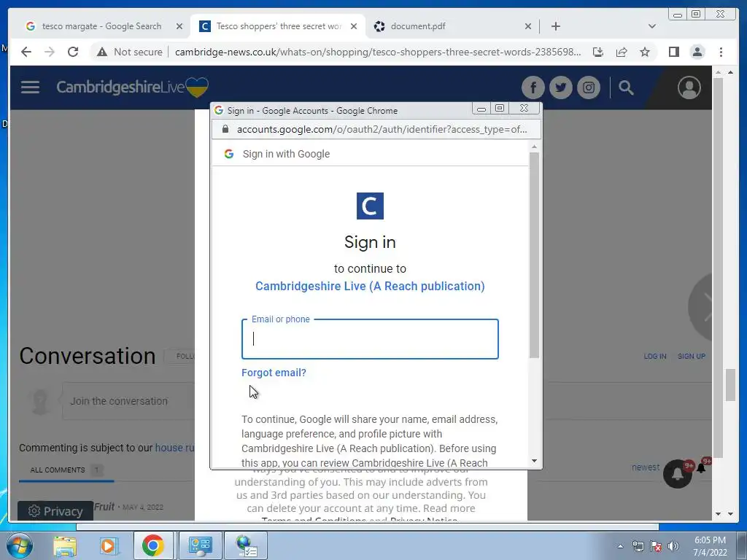Reload the Cambridge News page
747x560 pixels.
(73, 52)
